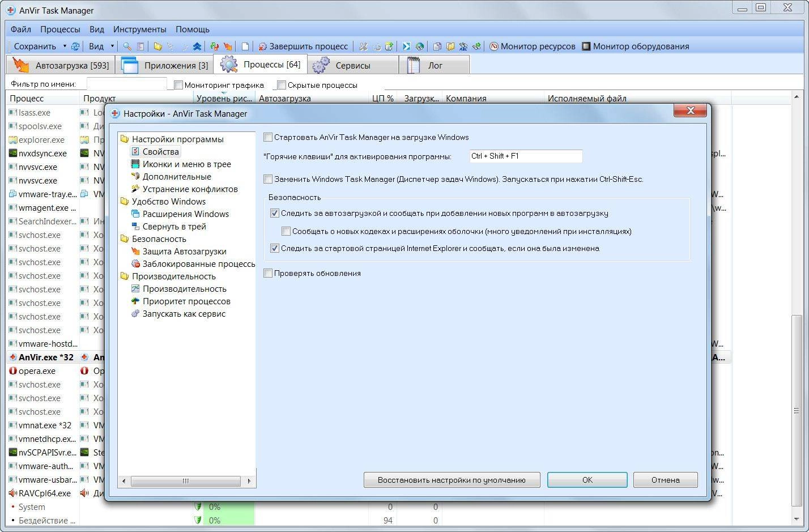Switch to Автозагрузка [593] tab
809x532 pixels.
(61, 65)
